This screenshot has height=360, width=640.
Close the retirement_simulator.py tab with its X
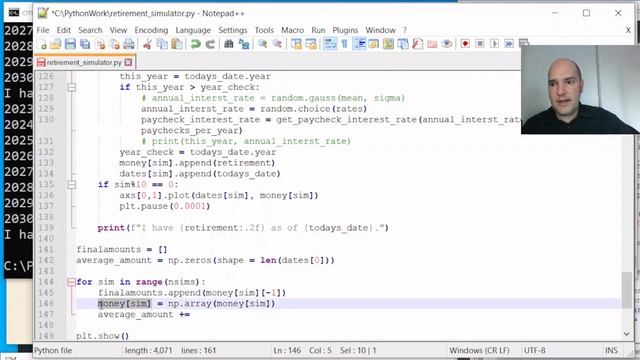pyautogui.click(x=128, y=62)
